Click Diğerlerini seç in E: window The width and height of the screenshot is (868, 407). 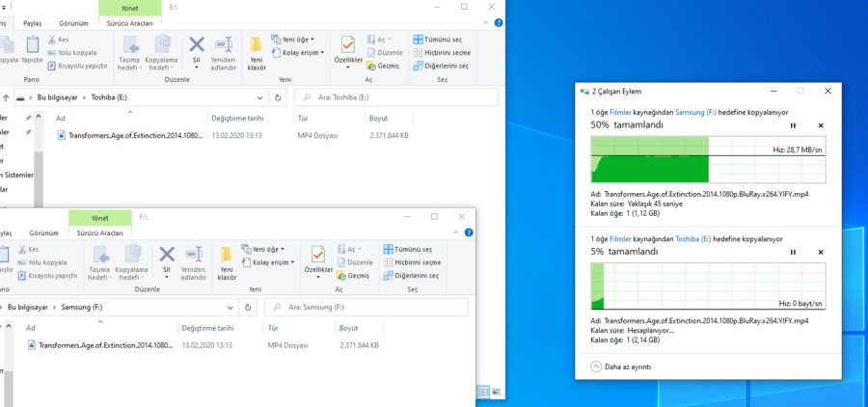[x=441, y=66]
